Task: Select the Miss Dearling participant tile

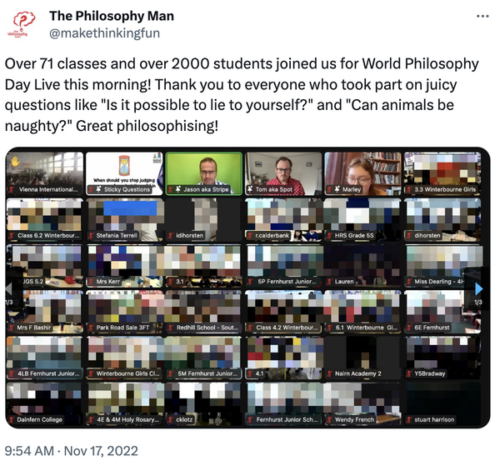Action: [x=443, y=266]
